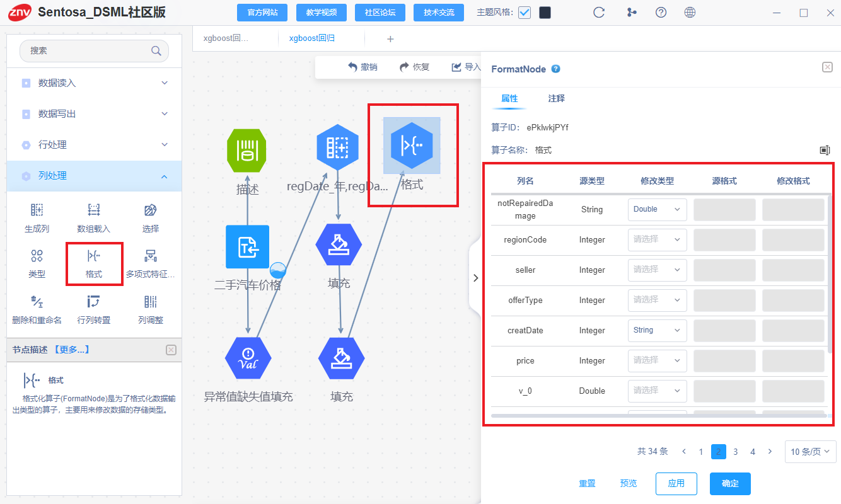Select the xgboost回归 active tab
This screenshot has width=841, height=504.
(312, 38)
